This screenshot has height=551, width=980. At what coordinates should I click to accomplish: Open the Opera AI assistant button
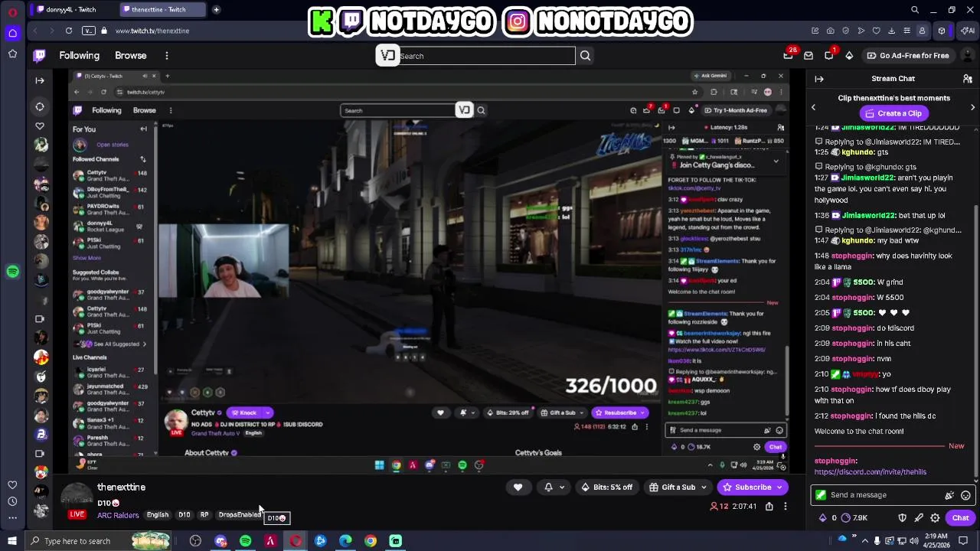click(x=968, y=31)
